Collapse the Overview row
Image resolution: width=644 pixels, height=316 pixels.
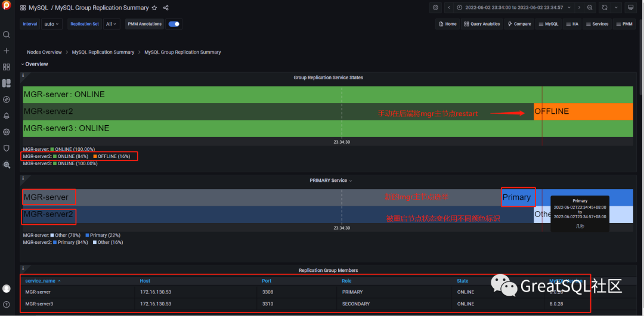coord(35,64)
